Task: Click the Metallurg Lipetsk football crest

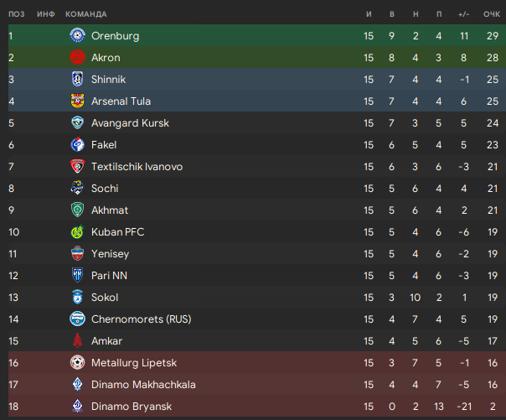Action: [x=77, y=362]
